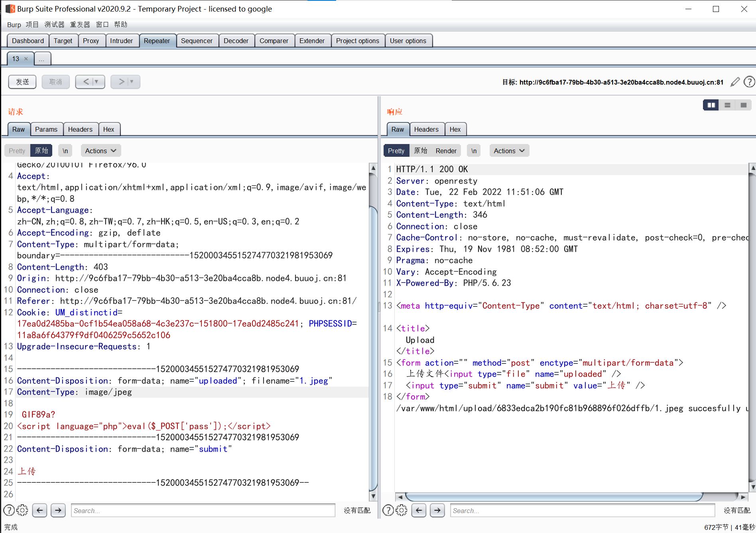The image size is (756, 533).
Task: Open forward history dropdown arrow
Action: (132, 82)
